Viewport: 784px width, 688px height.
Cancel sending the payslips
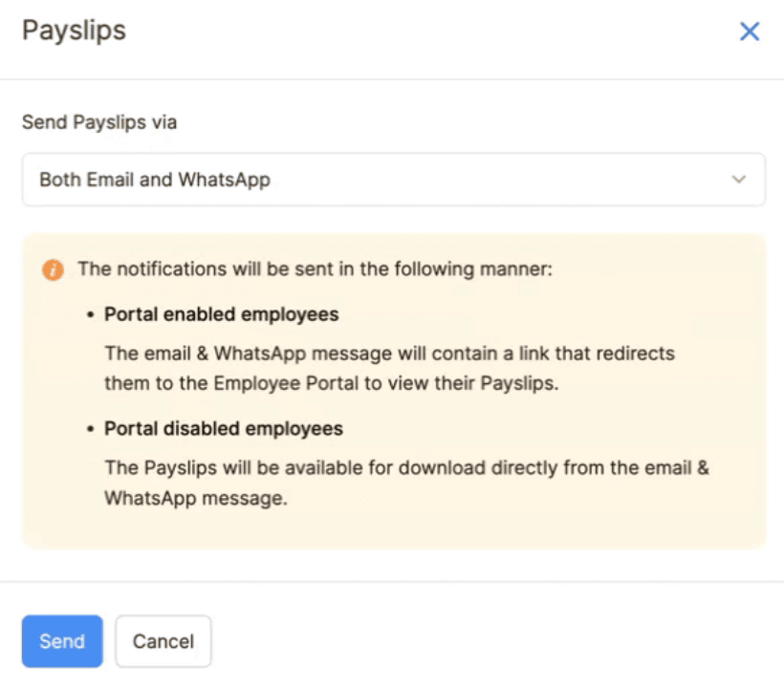pyautogui.click(x=163, y=641)
